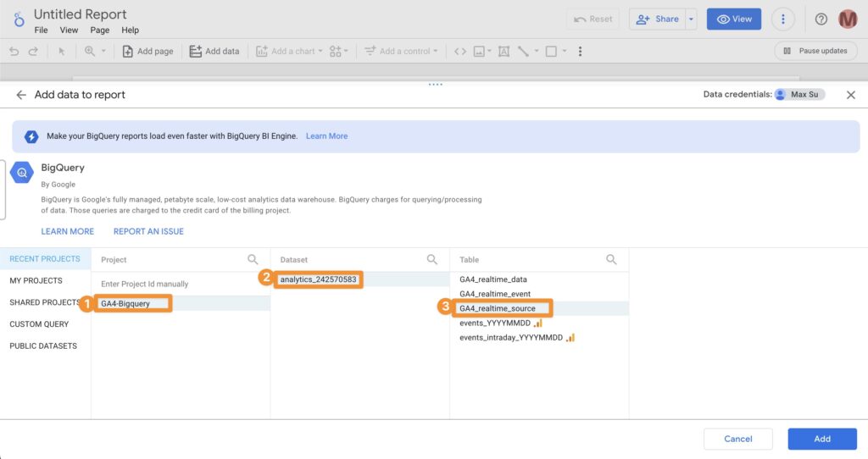Click the URL embed code icon
This screenshot has height=459, width=868.
pos(460,52)
